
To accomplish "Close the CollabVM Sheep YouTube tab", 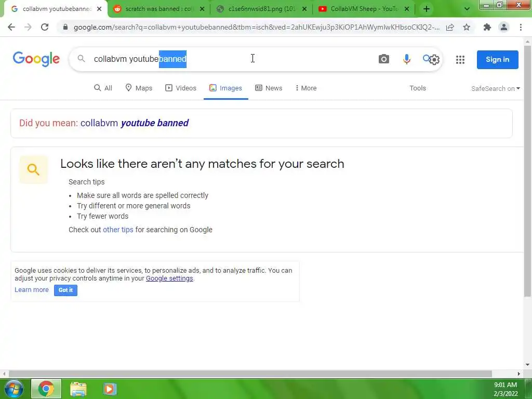I will coord(407,9).
